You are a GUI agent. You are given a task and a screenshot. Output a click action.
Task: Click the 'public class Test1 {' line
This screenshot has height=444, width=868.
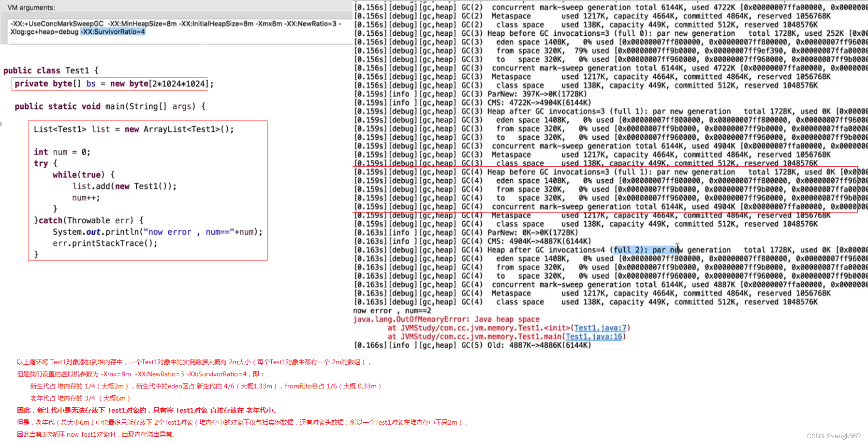point(51,71)
